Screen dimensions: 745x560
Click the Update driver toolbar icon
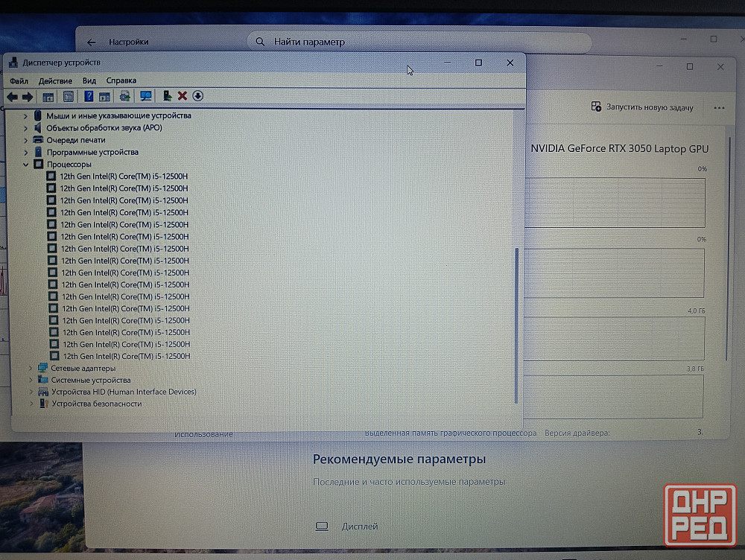(x=124, y=96)
